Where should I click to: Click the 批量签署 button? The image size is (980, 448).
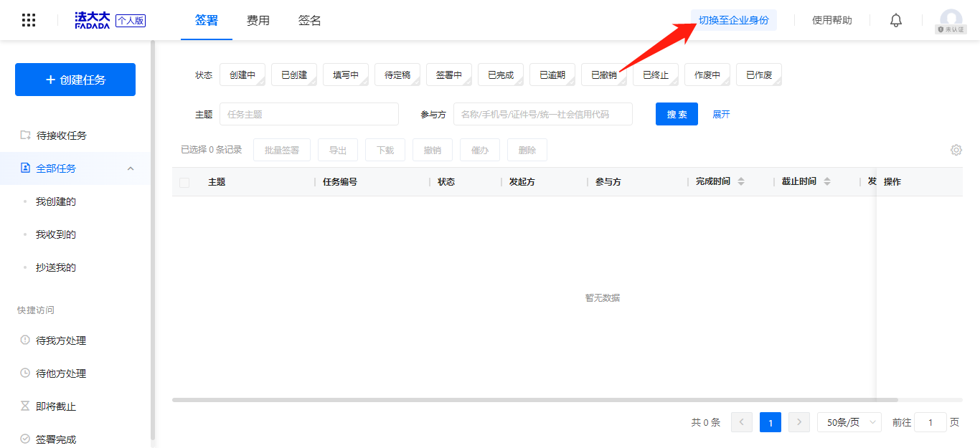tap(282, 150)
